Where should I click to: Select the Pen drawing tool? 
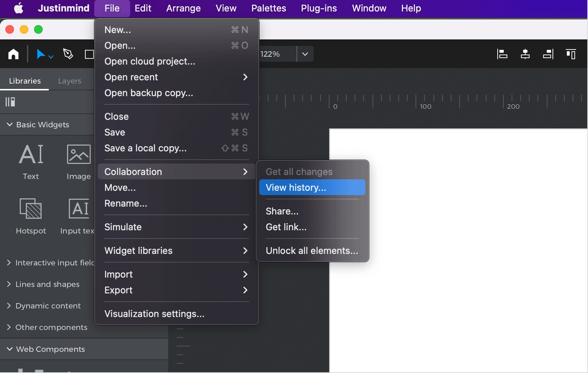point(68,54)
